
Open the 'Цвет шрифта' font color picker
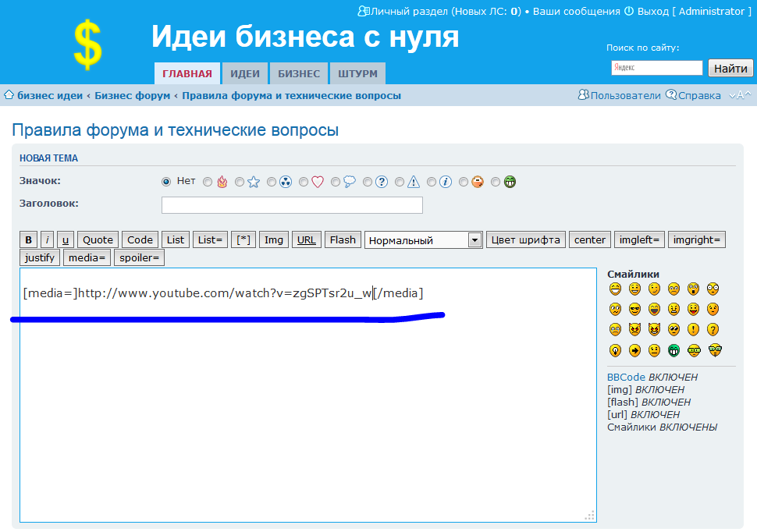pyautogui.click(x=526, y=239)
